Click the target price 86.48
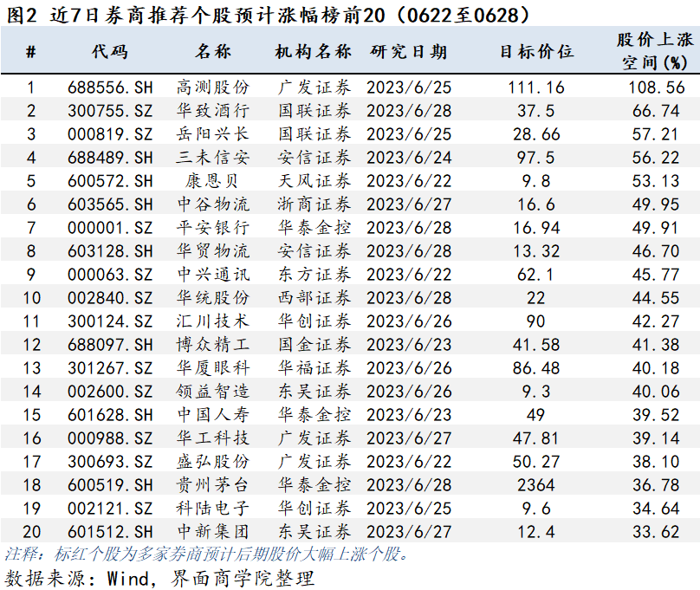700x590 pixels. [x=535, y=367]
